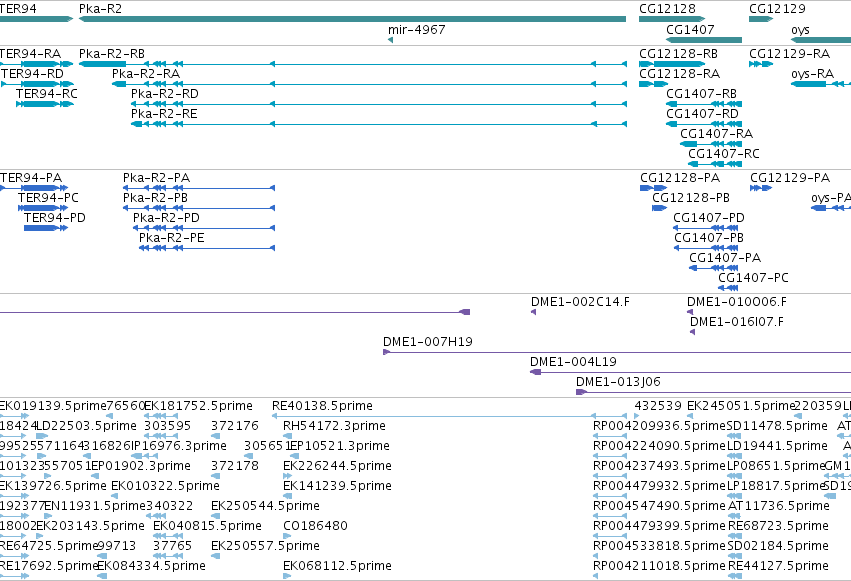This screenshot has width=851, height=581.
Task: Select CG1407-RC transcript label
Action: point(723,154)
